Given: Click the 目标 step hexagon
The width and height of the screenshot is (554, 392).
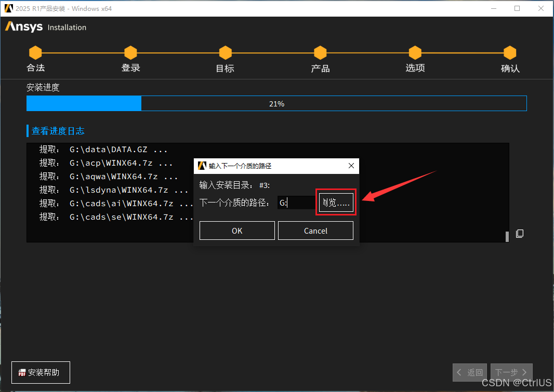Looking at the screenshot, I should pyautogui.click(x=225, y=52).
